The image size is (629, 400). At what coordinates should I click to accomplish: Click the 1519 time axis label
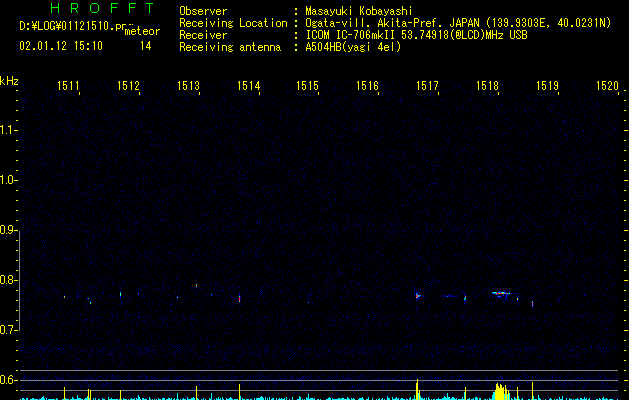coord(547,86)
